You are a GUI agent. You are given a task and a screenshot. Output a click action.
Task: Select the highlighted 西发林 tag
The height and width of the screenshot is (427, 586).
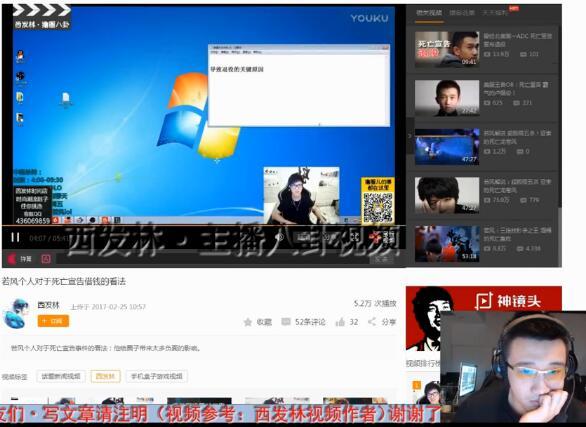coord(106,376)
